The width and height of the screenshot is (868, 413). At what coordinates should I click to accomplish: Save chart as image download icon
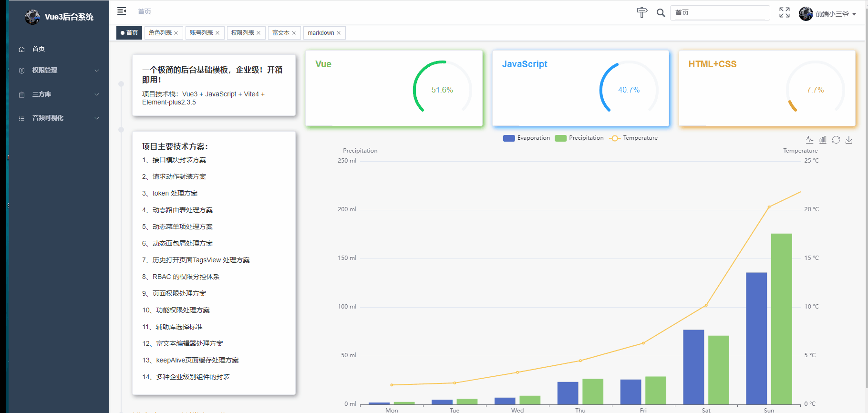coord(849,140)
